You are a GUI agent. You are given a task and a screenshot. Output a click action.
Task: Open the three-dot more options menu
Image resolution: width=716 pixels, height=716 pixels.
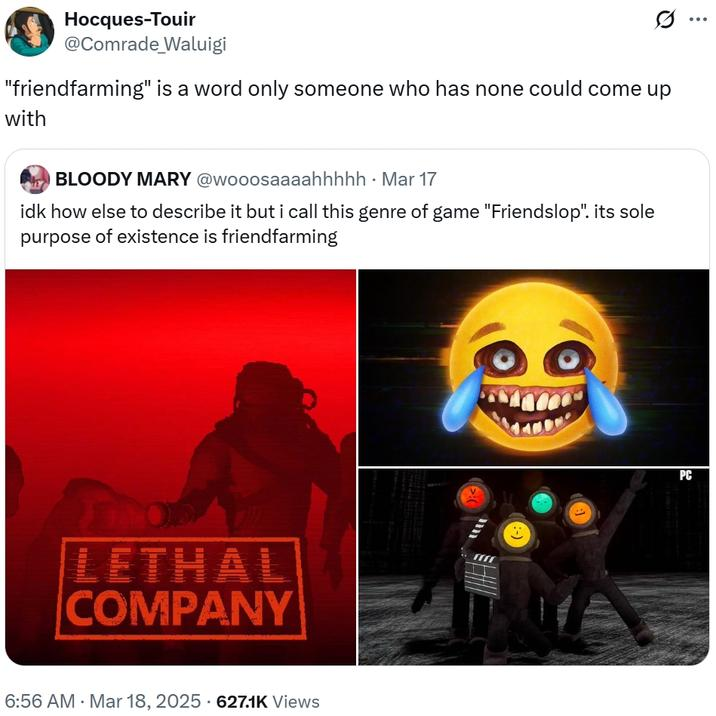pos(697,20)
